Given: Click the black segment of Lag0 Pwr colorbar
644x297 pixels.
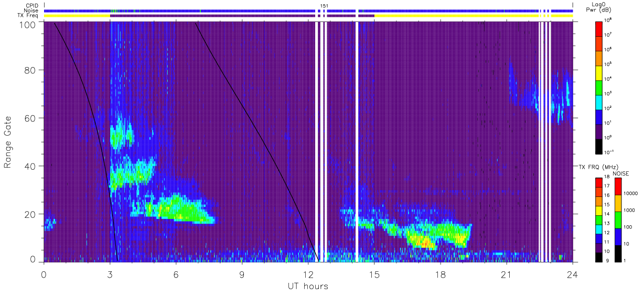Looking at the screenshot, I should click(x=599, y=146).
